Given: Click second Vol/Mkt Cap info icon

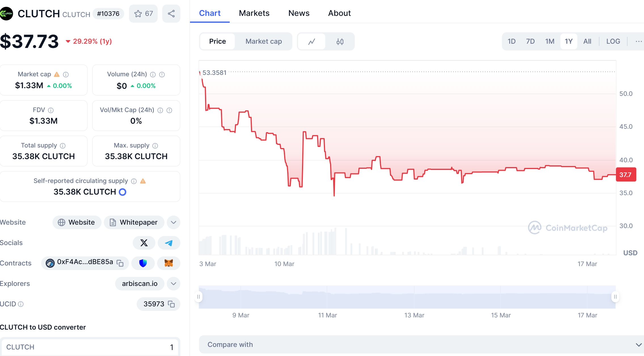Looking at the screenshot, I should tap(169, 110).
